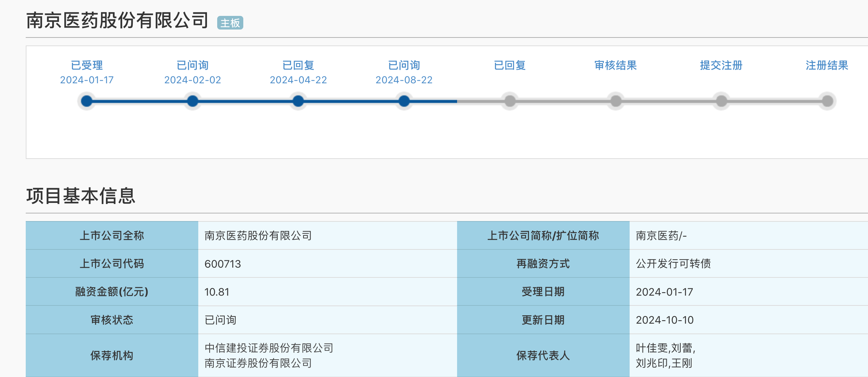This screenshot has height=377, width=868.
Task: Click 南京证券股份有限公司 in the 保荐机构 cell
Action: [258, 363]
